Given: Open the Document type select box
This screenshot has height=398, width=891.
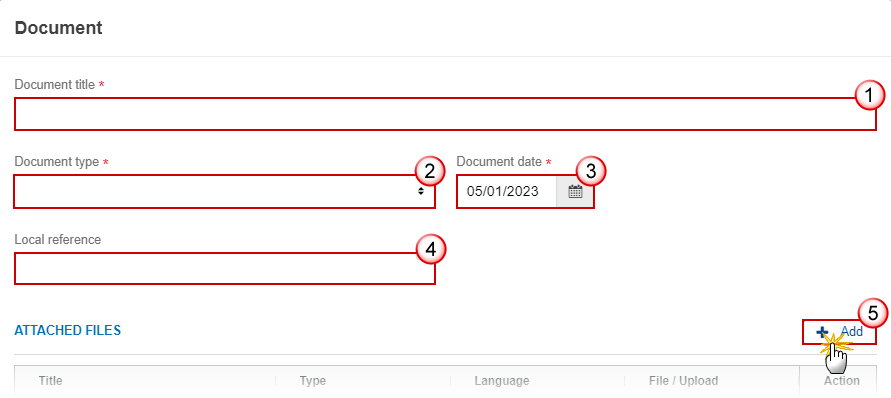Looking at the screenshot, I should click(x=224, y=192).
